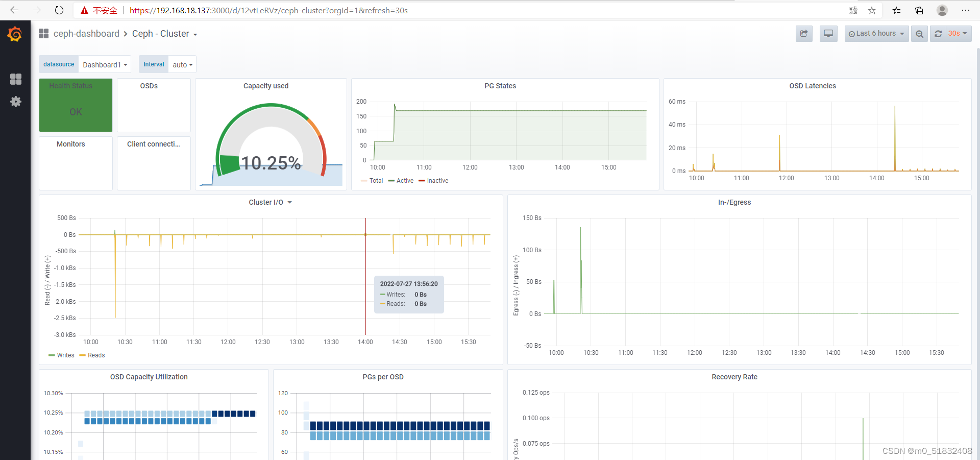Click the green Health Status OK panel
Viewport: 980px width, 460px height.
pos(76,105)
